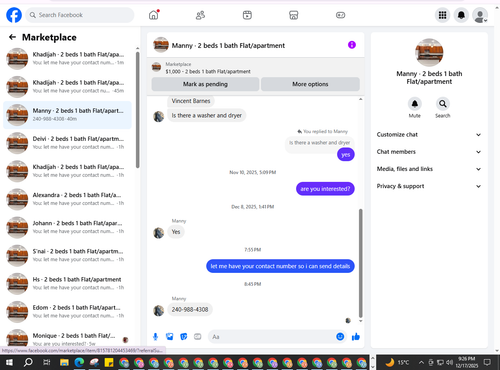500x370 pixels.
Task: Click Manny's 'Yes' reply bubble
Action: (x=176, y=232)
